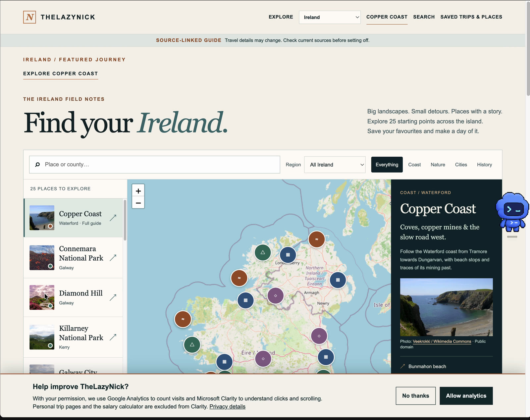The width and height of the screenshot is (530, 420).
Task: Click the arrow icon beside Diamond Hill
Action: pyautogui.click(x=113, y=297)
